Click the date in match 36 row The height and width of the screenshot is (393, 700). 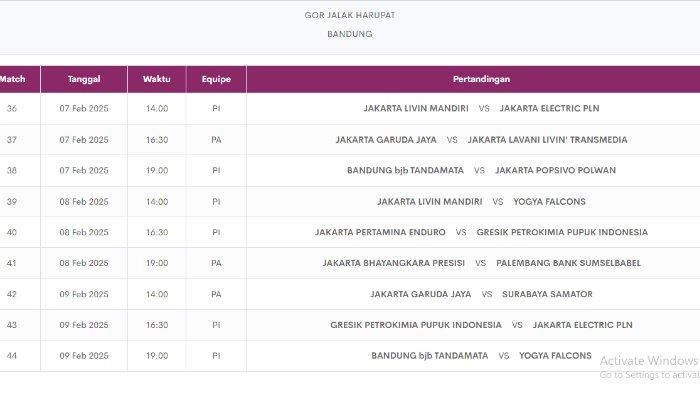coord(84,109)
